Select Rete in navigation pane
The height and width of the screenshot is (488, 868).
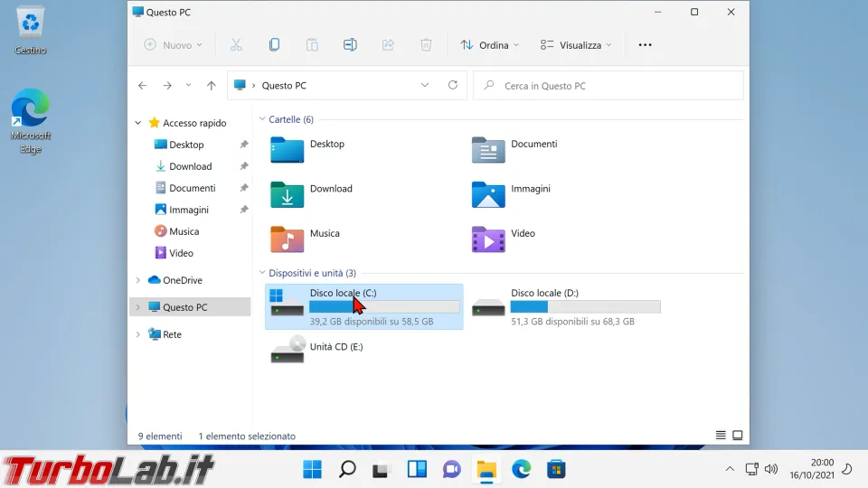tap(172, 334)
